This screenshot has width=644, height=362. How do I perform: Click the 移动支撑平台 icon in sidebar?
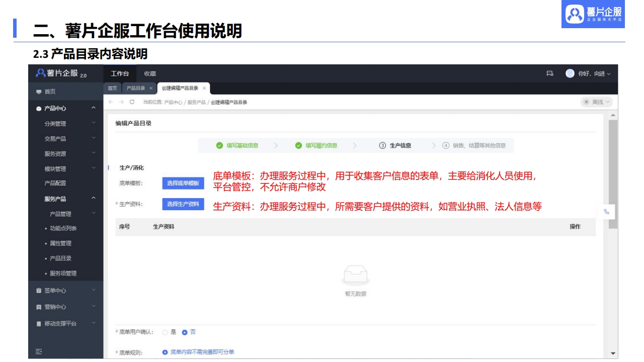[39, 324]
